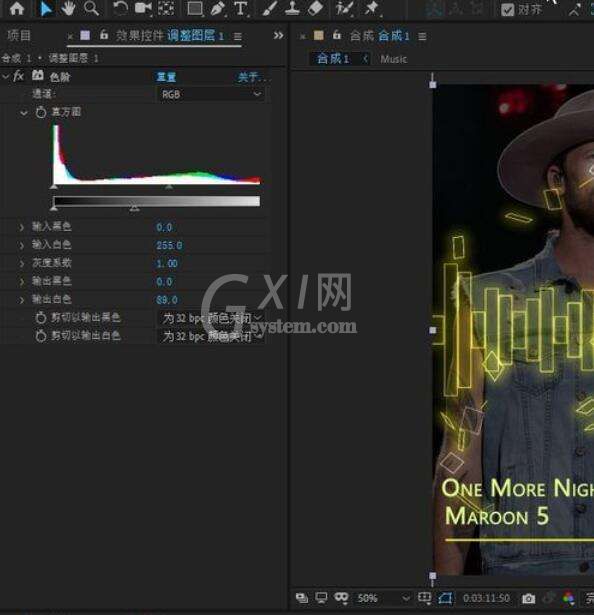Click the Always Preview This View icon
The image size is (594, 615).
pos(302,598)
